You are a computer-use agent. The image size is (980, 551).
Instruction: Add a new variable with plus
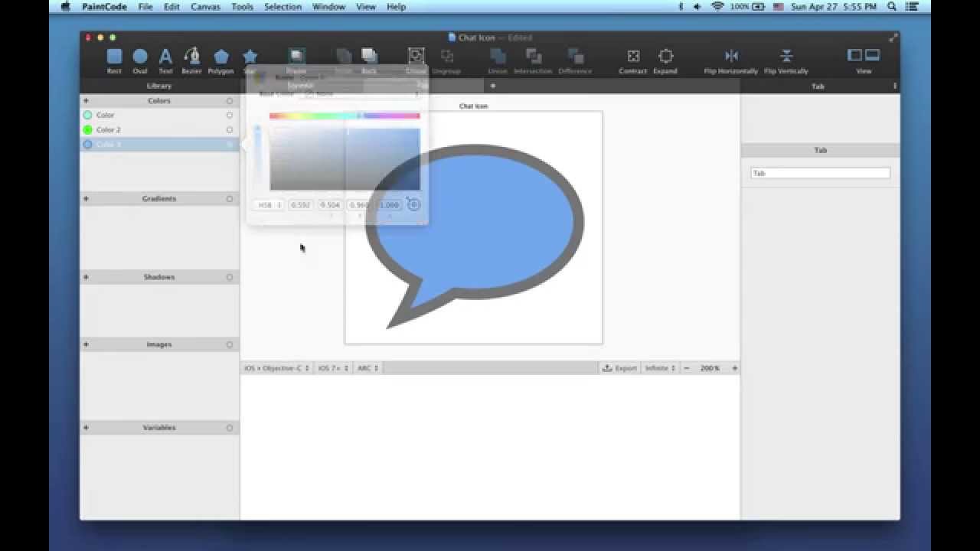tap(86, 427)
